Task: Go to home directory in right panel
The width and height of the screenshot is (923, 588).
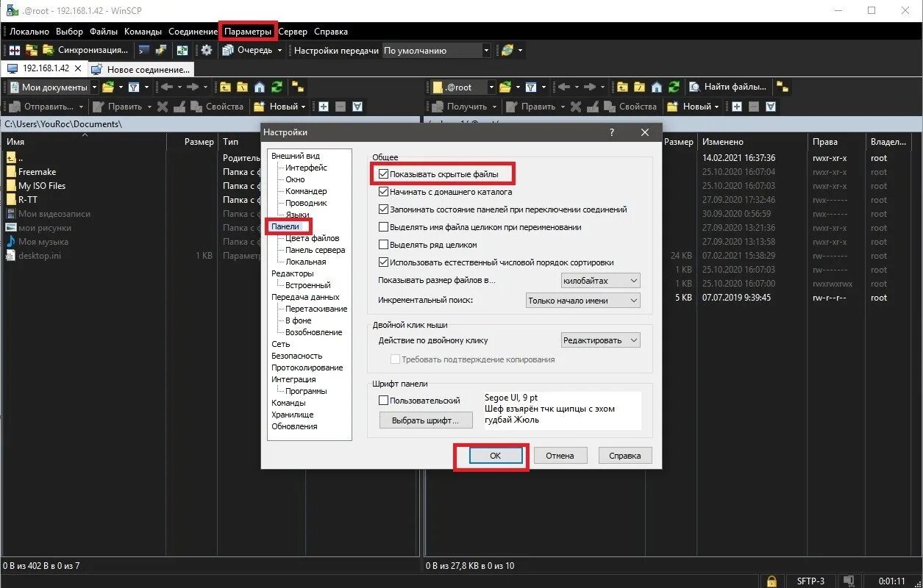Action: [x=657, y=87]
